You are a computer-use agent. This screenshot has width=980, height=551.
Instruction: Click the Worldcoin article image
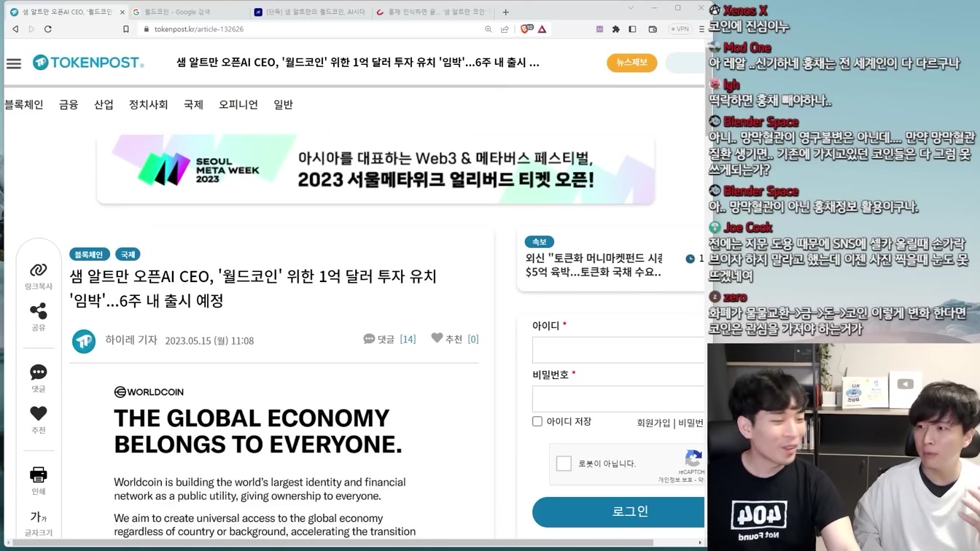274,458
